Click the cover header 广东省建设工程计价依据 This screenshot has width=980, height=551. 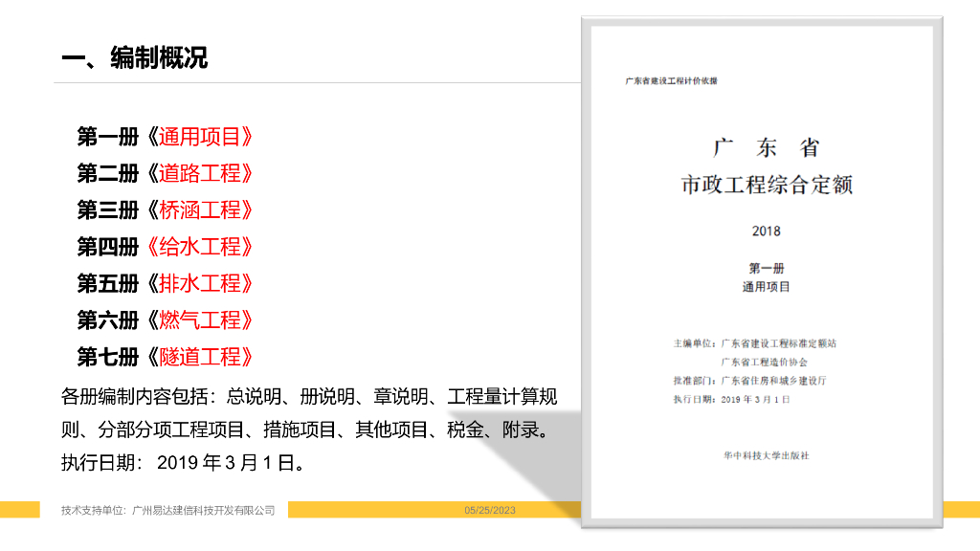[x=671, y=81]
